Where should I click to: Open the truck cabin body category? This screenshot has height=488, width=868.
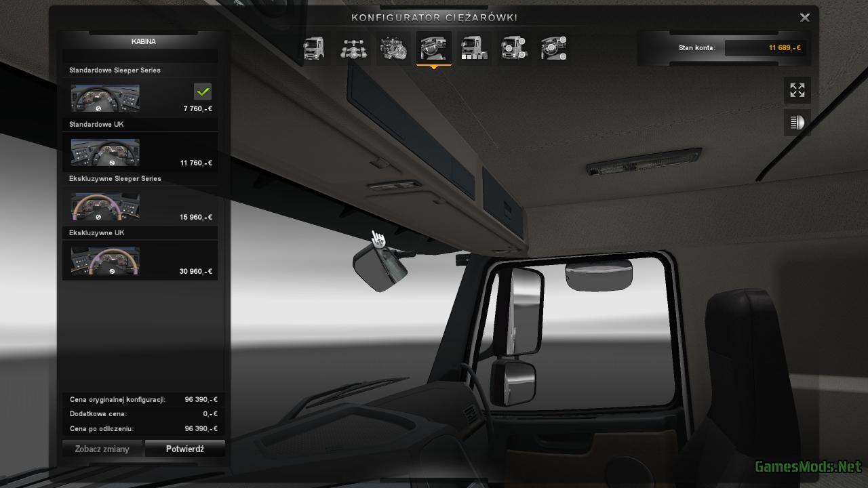coord(313,49)
